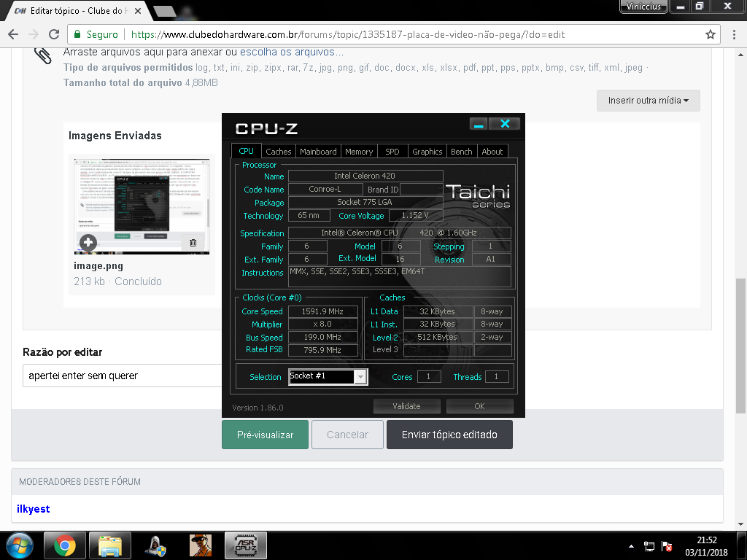
Task: Bookmark this page with star icon
Action: 711,34
